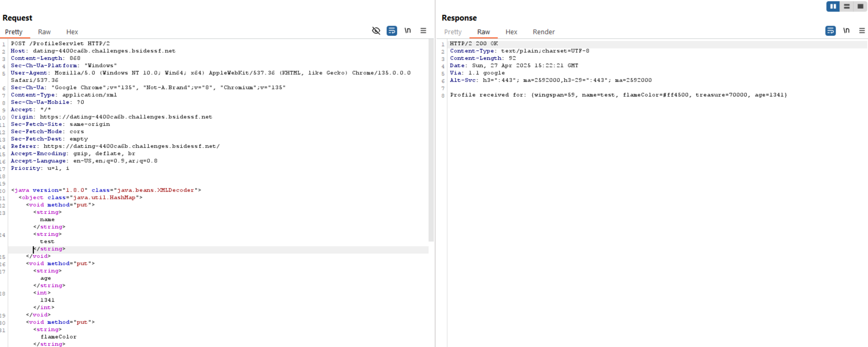This screenshot has height=347, width=868.
Task: Toggle word wrap icon in Request panel
Action: 392,31
